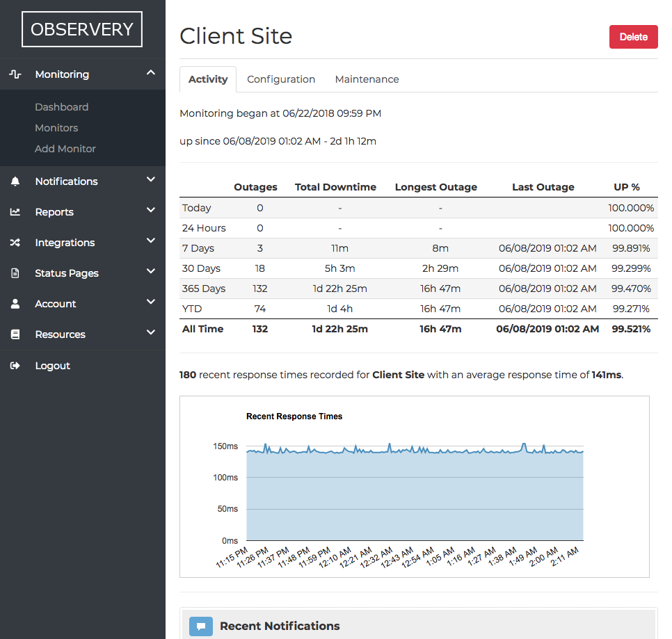Click the 30 Days row label
672x639 pixels.
click(201, 268)
